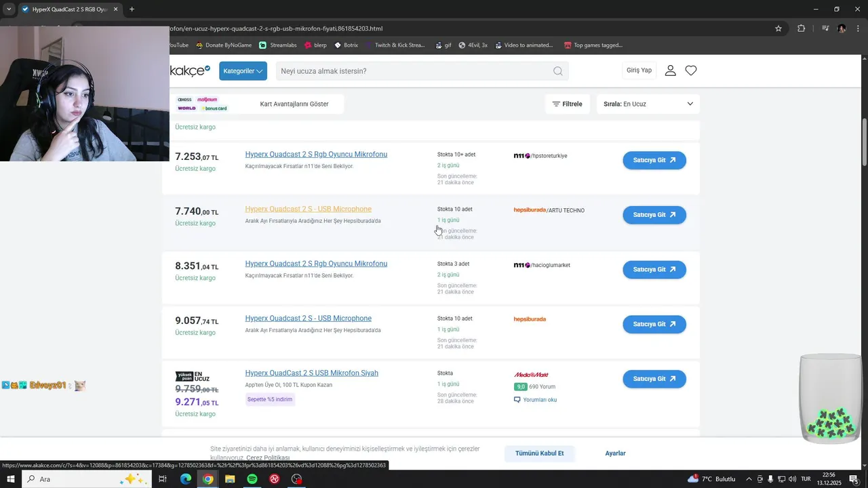Open cookie Ayarlar settings

[x=615, y=453]
